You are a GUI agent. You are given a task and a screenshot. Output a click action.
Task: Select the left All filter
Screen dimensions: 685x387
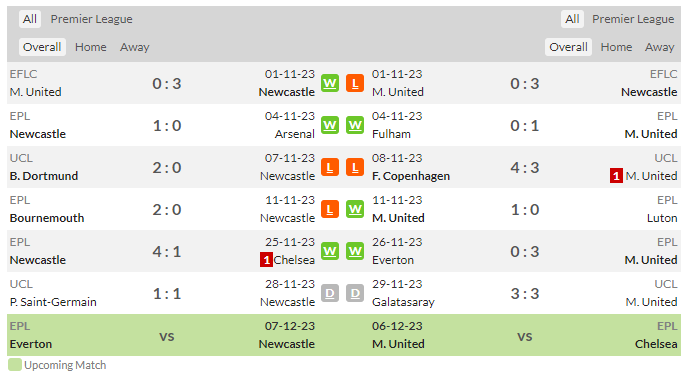[30, 19]
